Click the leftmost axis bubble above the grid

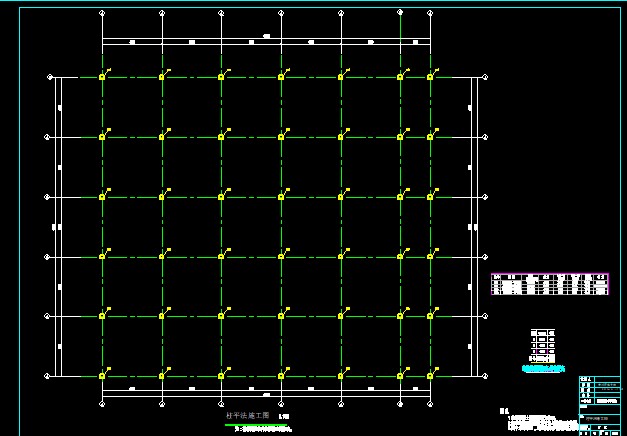tap(102, 13)
